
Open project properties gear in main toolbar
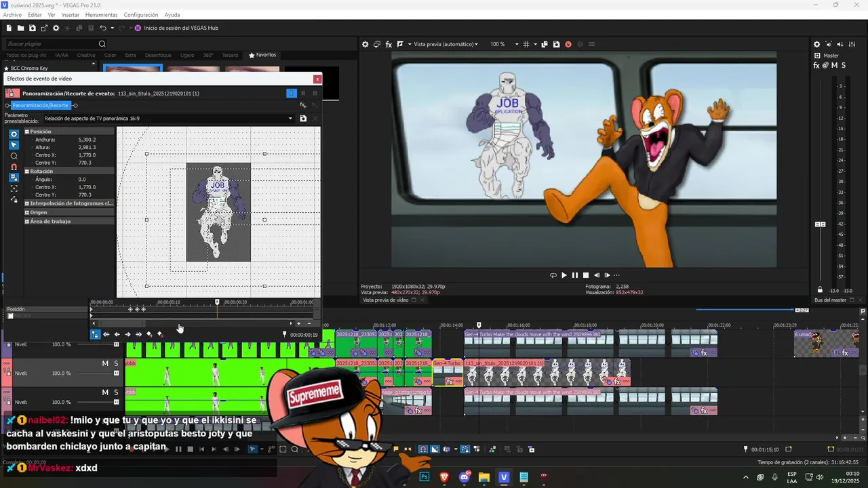(x=56, y=28)
